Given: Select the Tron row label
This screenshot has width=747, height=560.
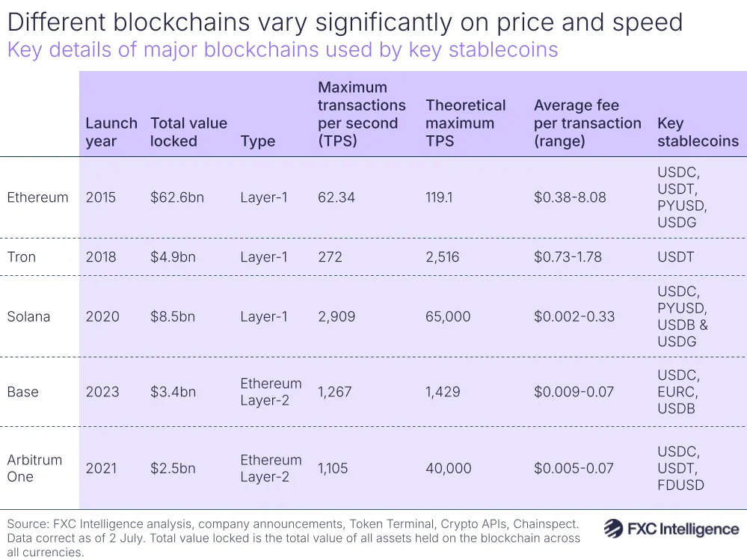Looking at the screenshot, I should click(22, 256).
